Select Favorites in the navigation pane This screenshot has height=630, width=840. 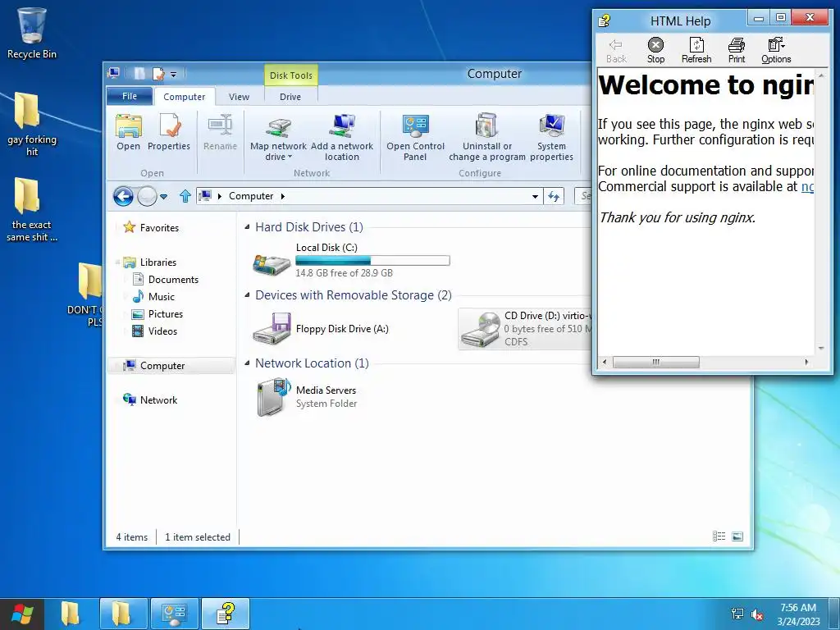click(x=159, y=228)
